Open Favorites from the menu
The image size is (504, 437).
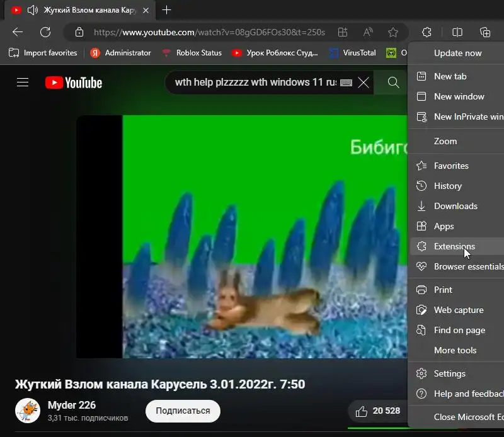click(457, 166)
